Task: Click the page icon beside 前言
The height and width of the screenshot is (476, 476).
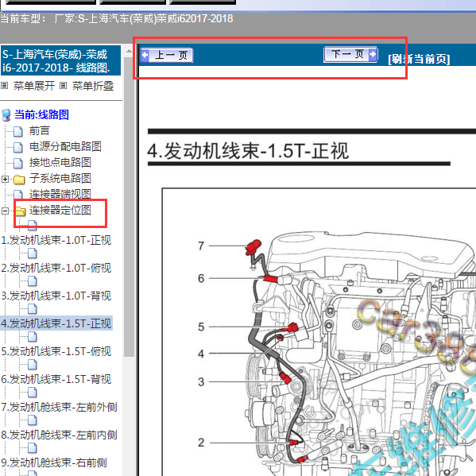Action: click(x=18, y=131)
